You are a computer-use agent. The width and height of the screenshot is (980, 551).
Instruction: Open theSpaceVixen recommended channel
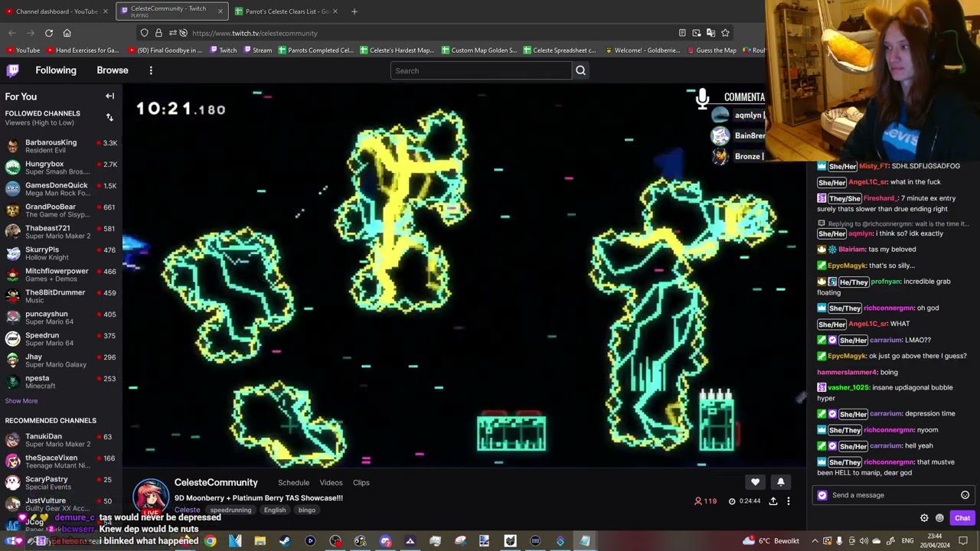pyautogui.click(x=61, y=461)
